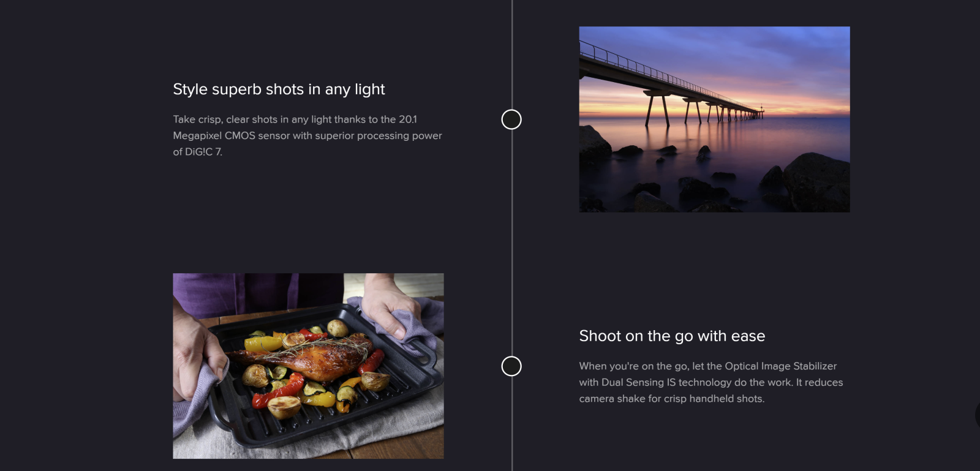Image resolution: width=980 pixels, height=471 pixels.
Task: Open the grilled chicken photo
Action: click(308, 366)
